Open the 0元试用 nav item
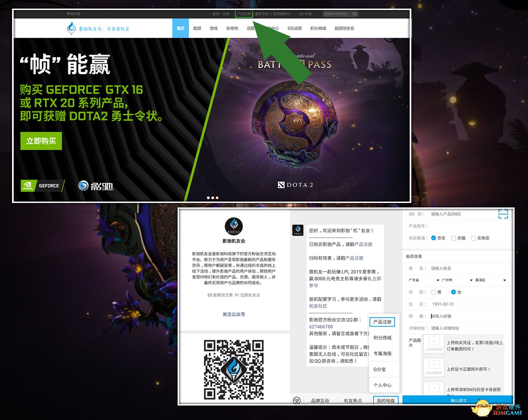The height and width of the screenshot is (420, 528). [295, 28]
